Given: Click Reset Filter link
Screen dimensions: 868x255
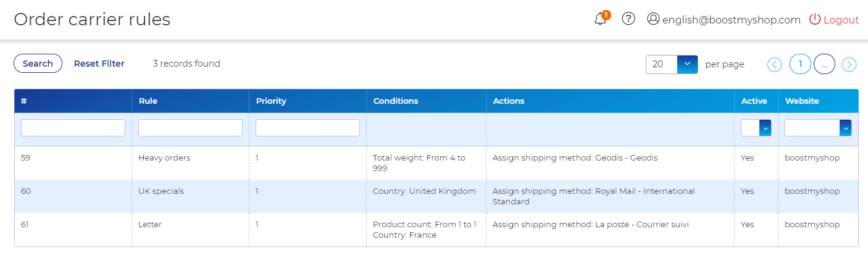Looking at the screenshot, I should (99, 64).
